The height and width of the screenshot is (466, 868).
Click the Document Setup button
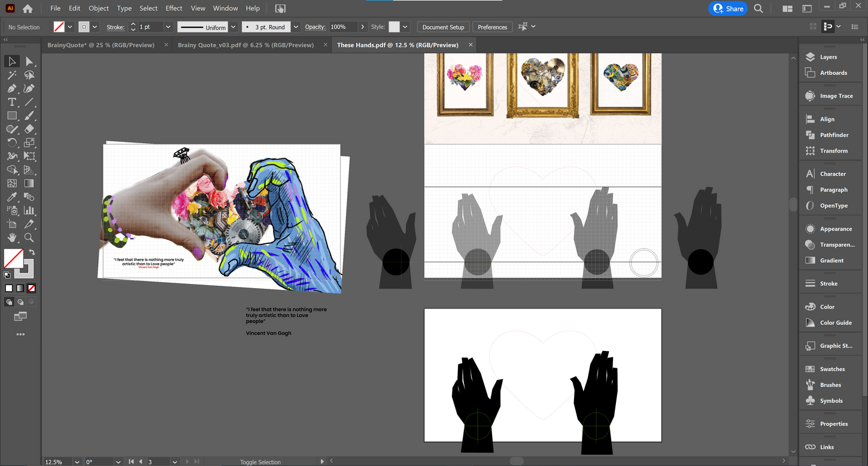443,27
